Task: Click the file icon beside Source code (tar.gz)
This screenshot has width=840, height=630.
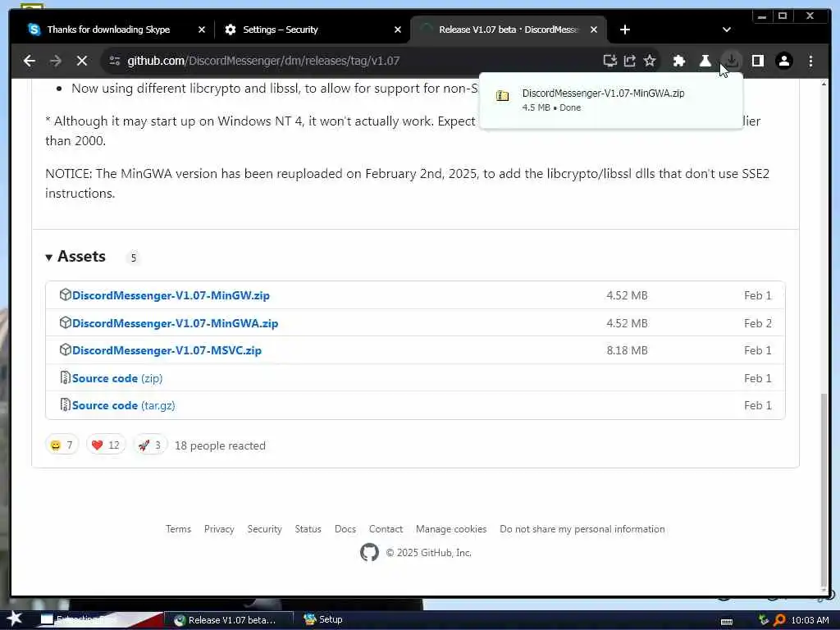Action: point(66,404)
